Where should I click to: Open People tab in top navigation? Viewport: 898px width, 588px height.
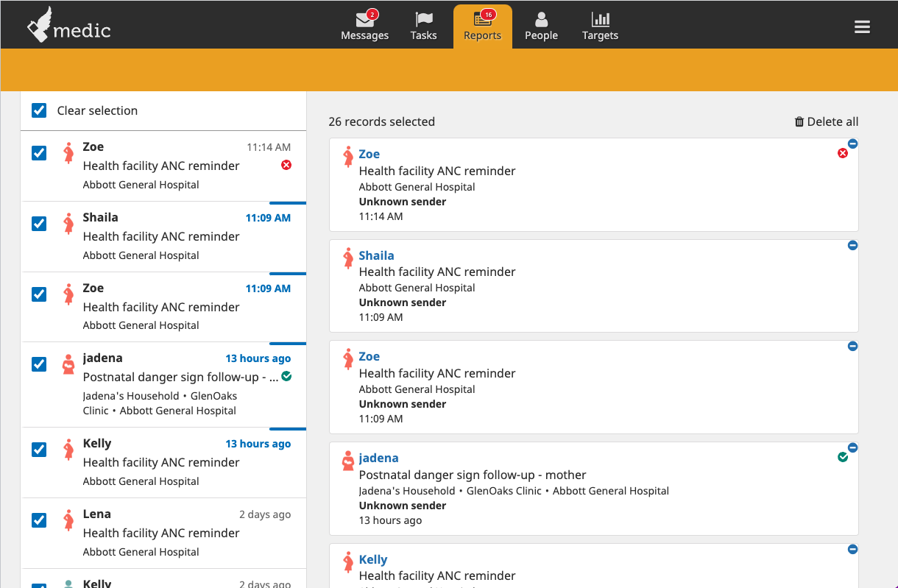541,26
